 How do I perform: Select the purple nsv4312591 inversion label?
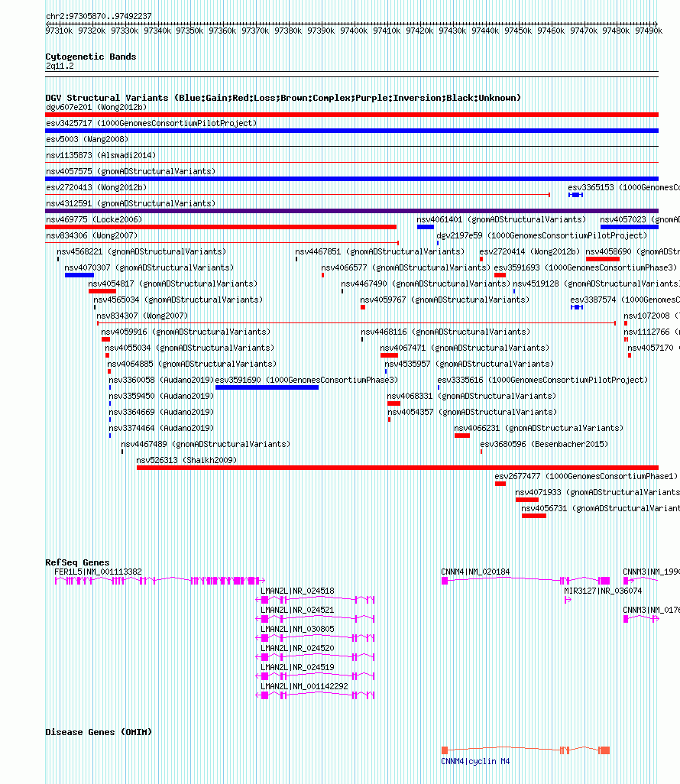point(131,203)
